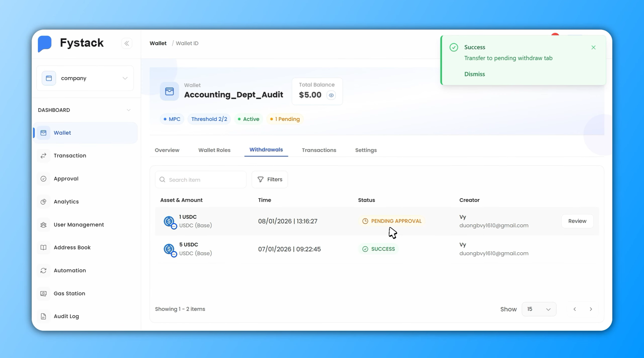This screenshot has width=644, height=358.
Task: Select the Analytics icon in sidebar
Action: 43,201
